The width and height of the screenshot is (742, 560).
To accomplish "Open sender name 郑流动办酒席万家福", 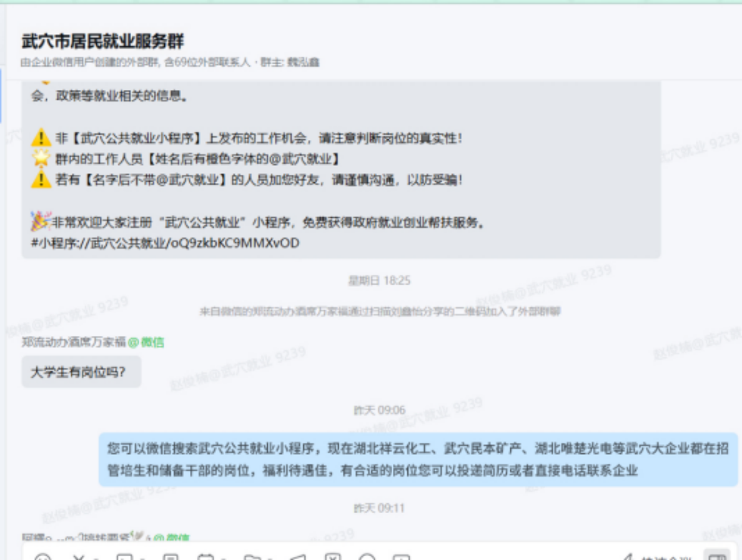I will click(x=74, y=342).
